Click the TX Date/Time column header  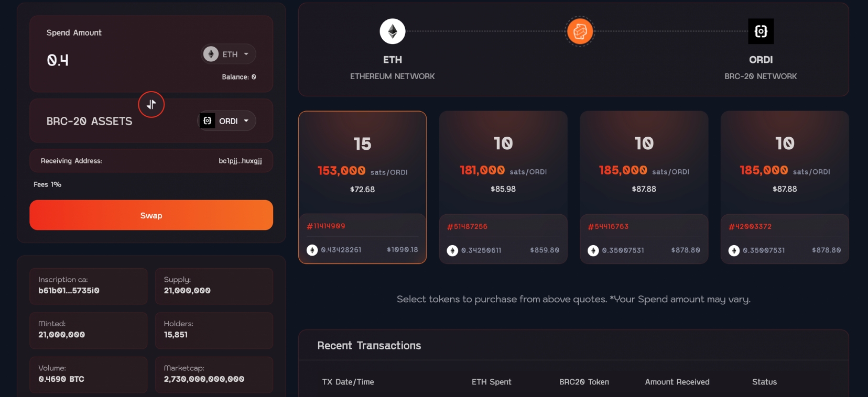[348, 382]
